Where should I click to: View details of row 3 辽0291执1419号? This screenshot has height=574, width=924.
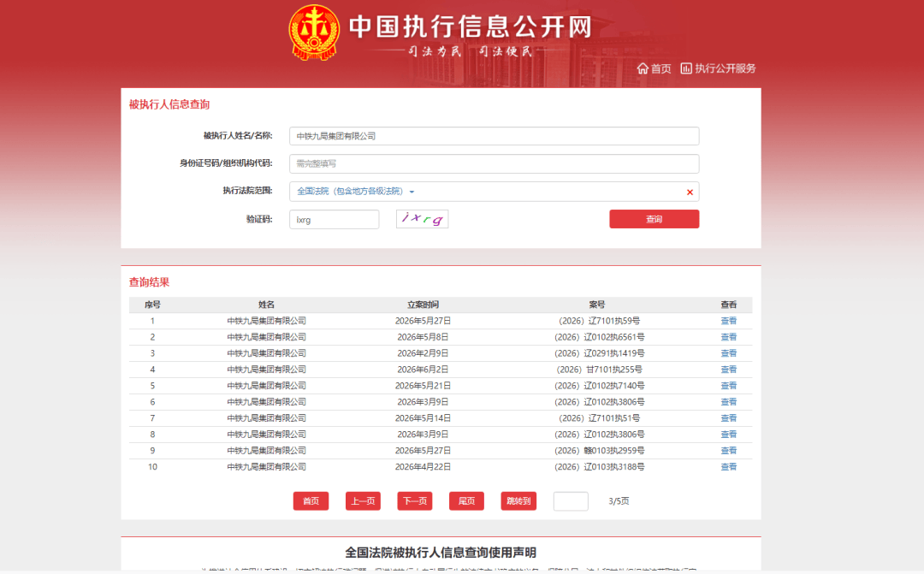point(728,353)
